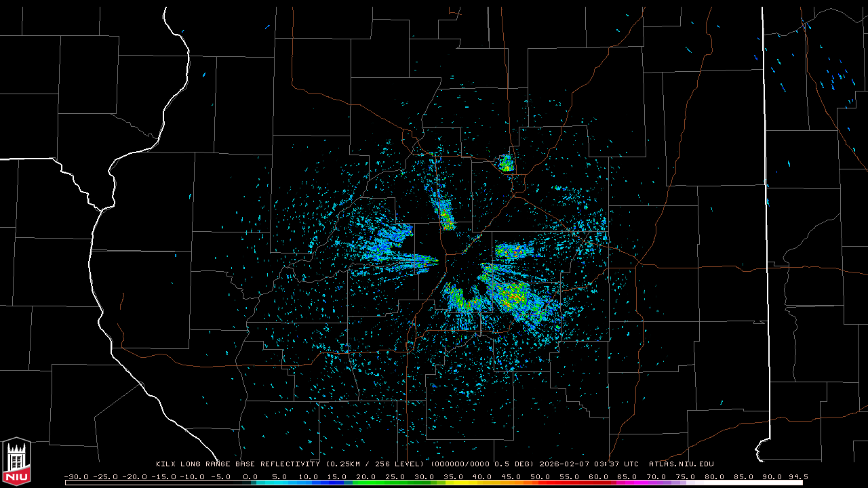Click the 0.0 scale label
Screen dimensions: 868x488
pyautogui.click(x=251, y=476)
